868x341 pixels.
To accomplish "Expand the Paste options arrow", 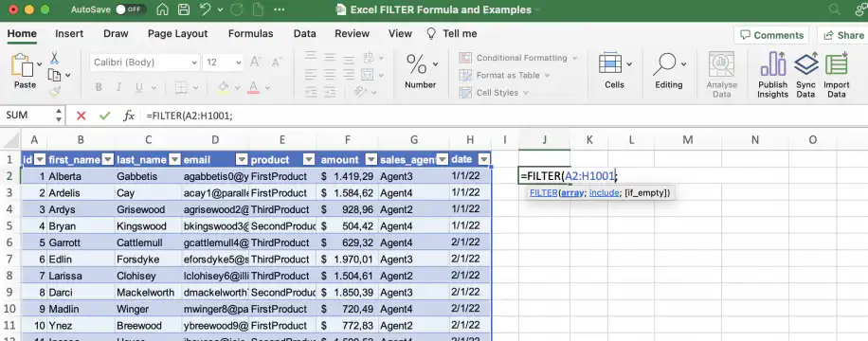I will pos(39,64).
